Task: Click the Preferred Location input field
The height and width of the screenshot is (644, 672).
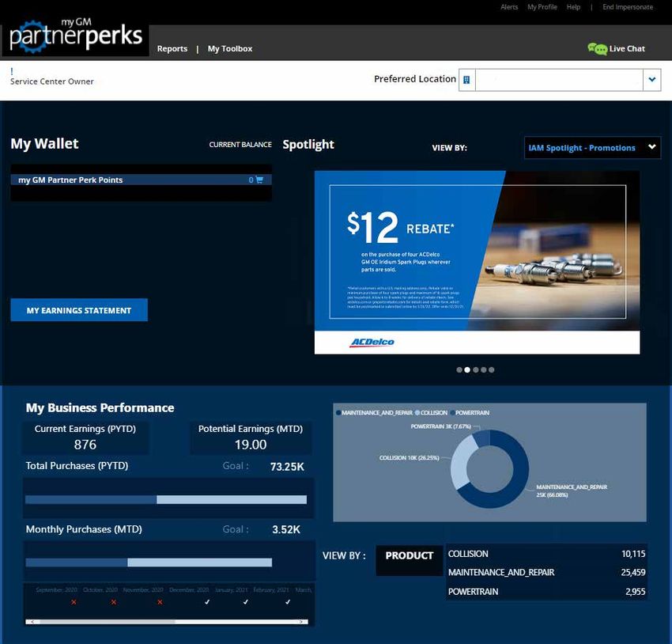Action: click(x=559, y=80)
